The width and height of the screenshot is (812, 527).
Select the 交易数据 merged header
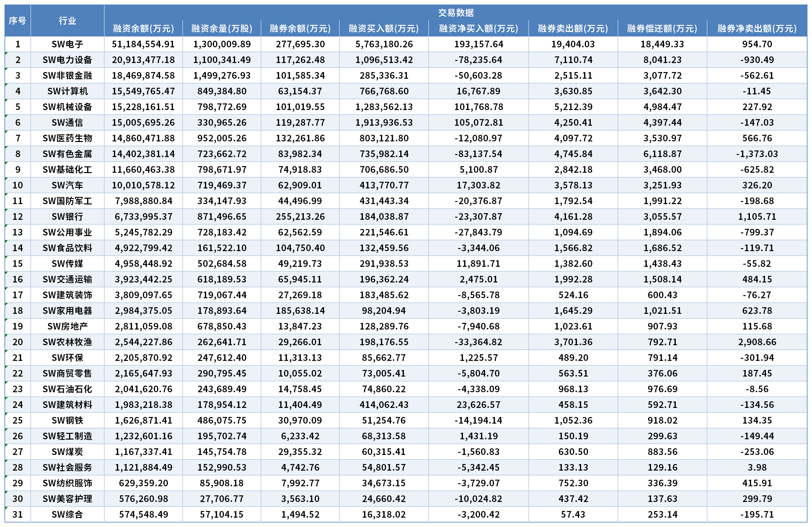tap(456, 13)
